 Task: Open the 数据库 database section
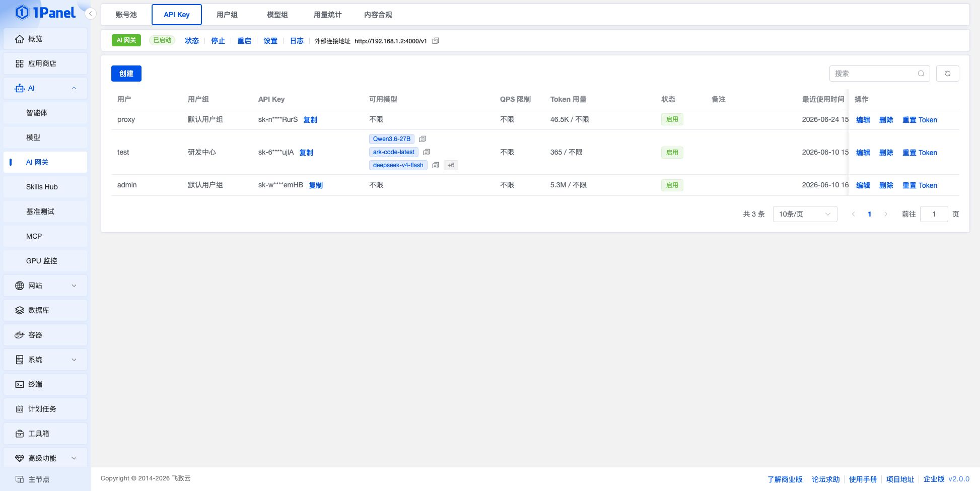coord(45,310)
